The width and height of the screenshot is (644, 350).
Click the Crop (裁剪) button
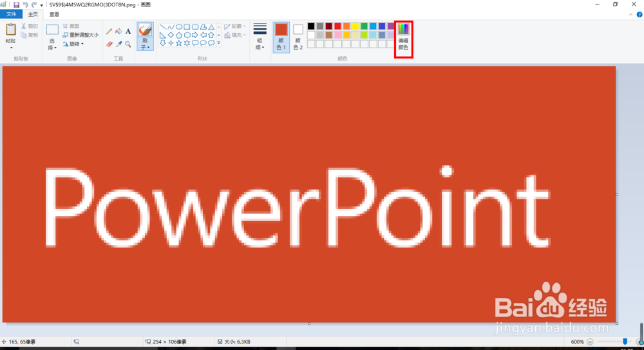pos(71,26)
